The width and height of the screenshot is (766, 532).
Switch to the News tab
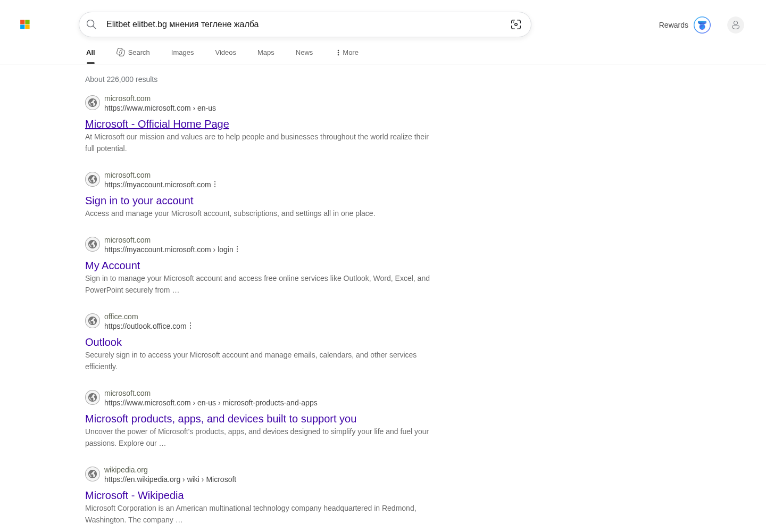click(x=304, y=53)
